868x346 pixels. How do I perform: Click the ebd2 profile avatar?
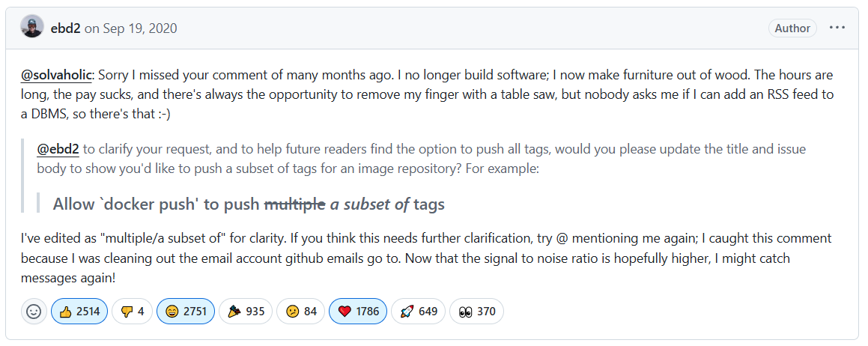[x=32, y=28]
